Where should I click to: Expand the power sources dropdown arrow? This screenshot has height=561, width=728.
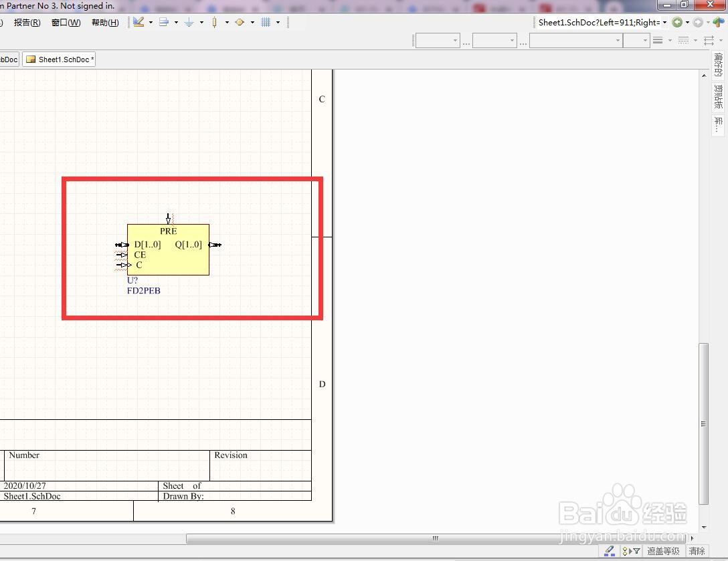[201, 22]
